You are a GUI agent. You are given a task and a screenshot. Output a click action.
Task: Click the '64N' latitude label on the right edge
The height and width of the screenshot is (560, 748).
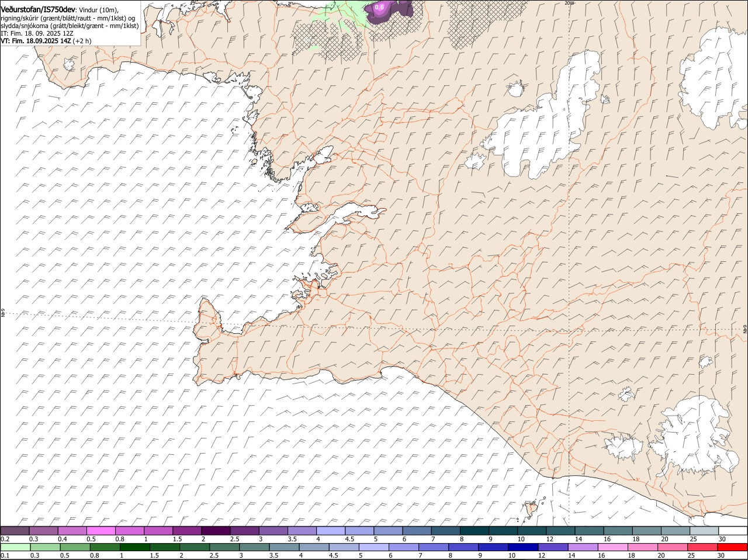point(745,330)
